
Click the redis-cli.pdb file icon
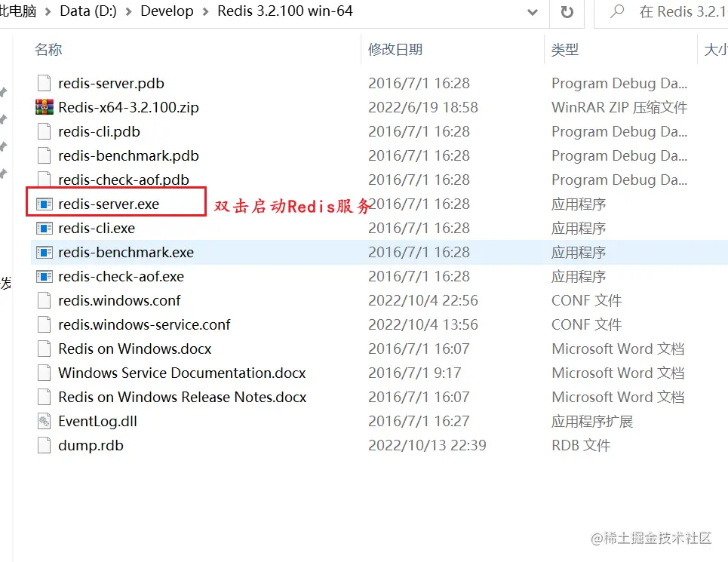click(44, 132)
